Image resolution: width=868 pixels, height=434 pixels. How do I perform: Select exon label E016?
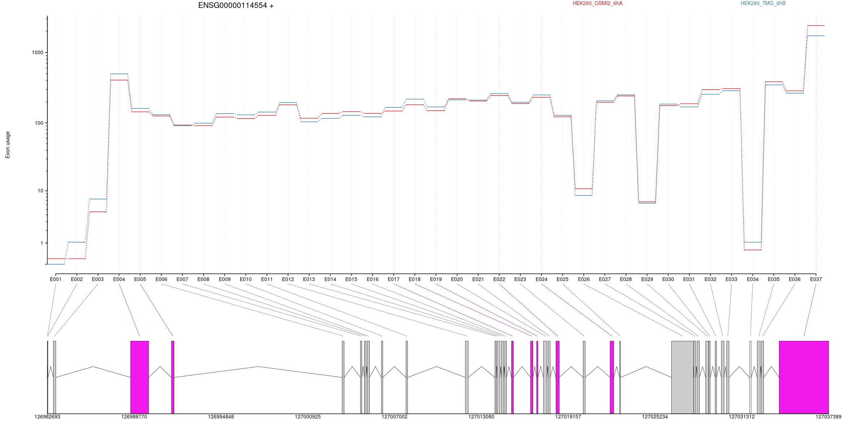pos(373,279)
